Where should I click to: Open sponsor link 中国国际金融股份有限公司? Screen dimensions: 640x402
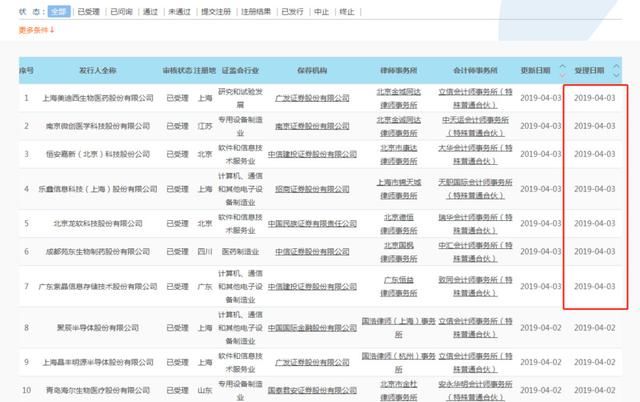[312, 328]
